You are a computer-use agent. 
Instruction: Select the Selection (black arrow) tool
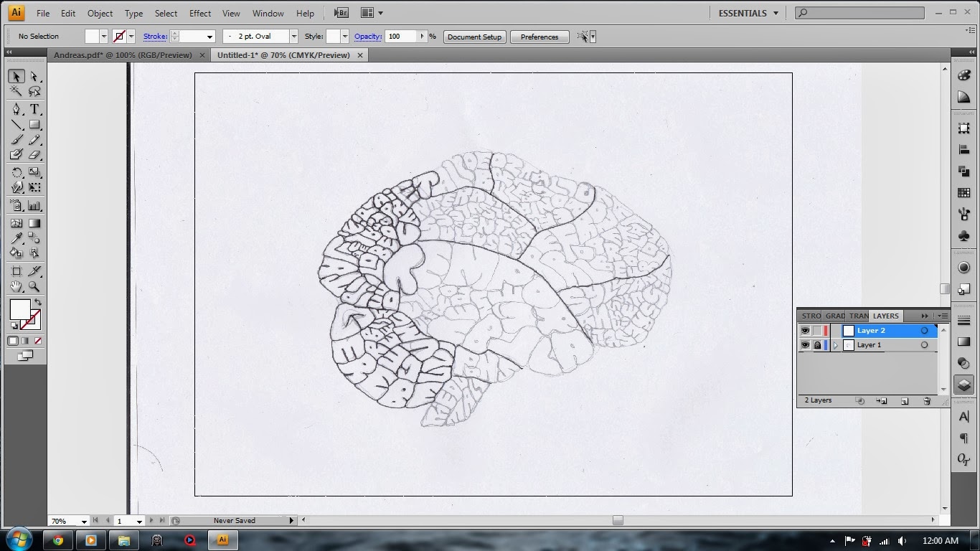click(x=17, y=77)
